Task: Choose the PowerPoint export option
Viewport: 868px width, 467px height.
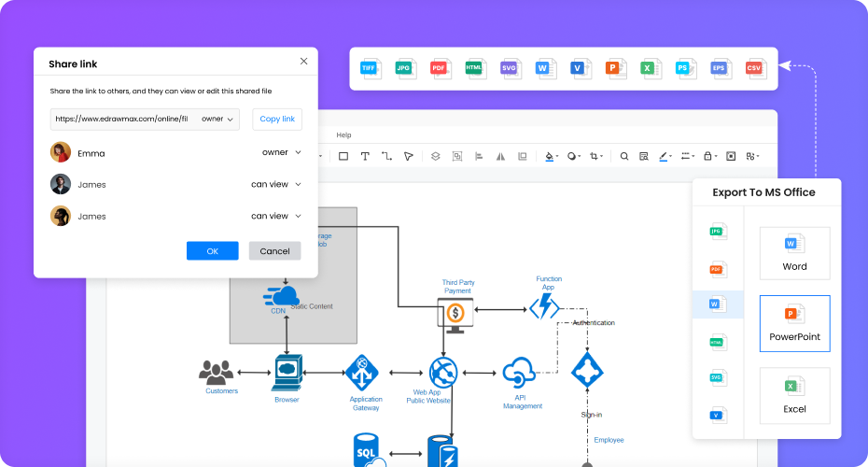Action: click(794, 323)
